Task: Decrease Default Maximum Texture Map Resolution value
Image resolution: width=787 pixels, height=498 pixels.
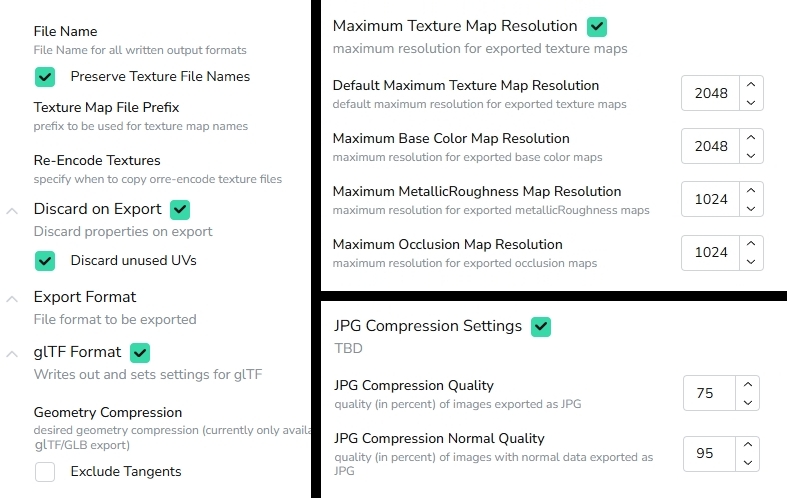Action: (x=751, y=102)
